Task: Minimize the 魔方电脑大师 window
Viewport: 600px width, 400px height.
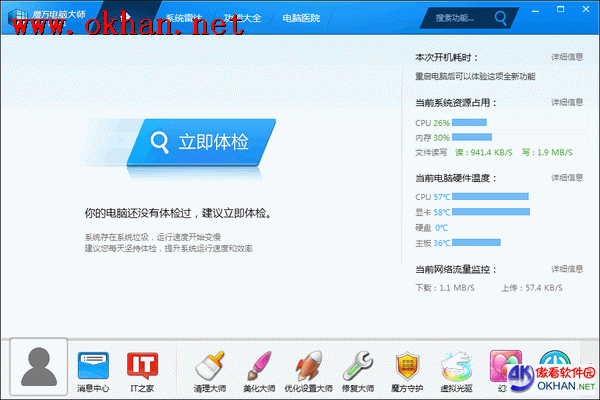Action: (535, 11)
